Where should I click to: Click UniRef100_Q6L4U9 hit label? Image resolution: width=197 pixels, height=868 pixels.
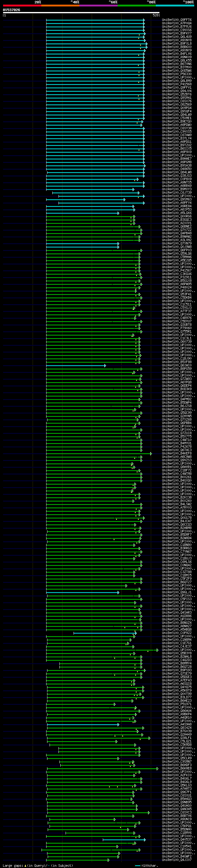click(x=177, y=37)
